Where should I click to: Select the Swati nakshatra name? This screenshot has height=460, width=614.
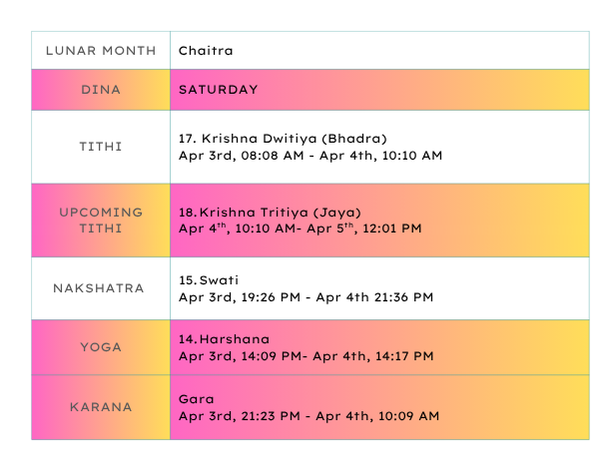[x=219, y=280]
